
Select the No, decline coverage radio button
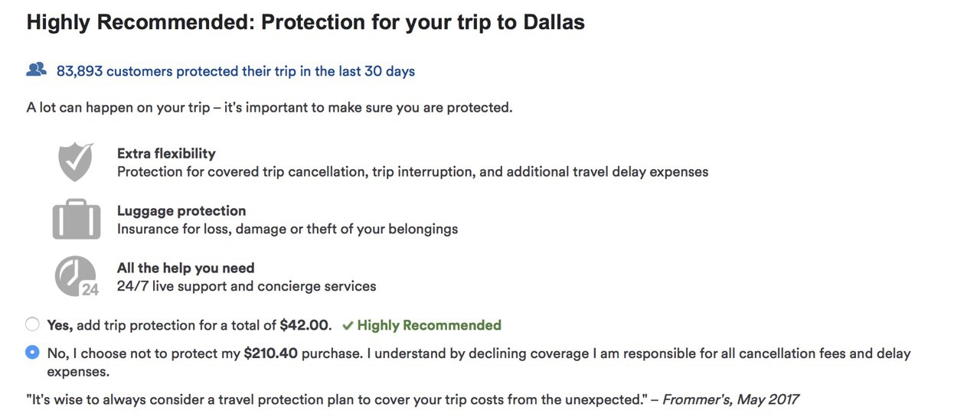click(32, 352)
